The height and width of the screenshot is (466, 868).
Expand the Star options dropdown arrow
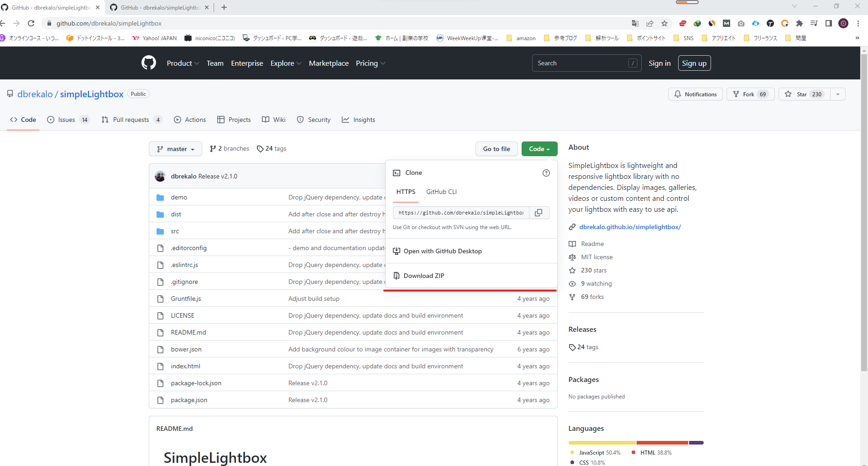(x=838, y=94)
